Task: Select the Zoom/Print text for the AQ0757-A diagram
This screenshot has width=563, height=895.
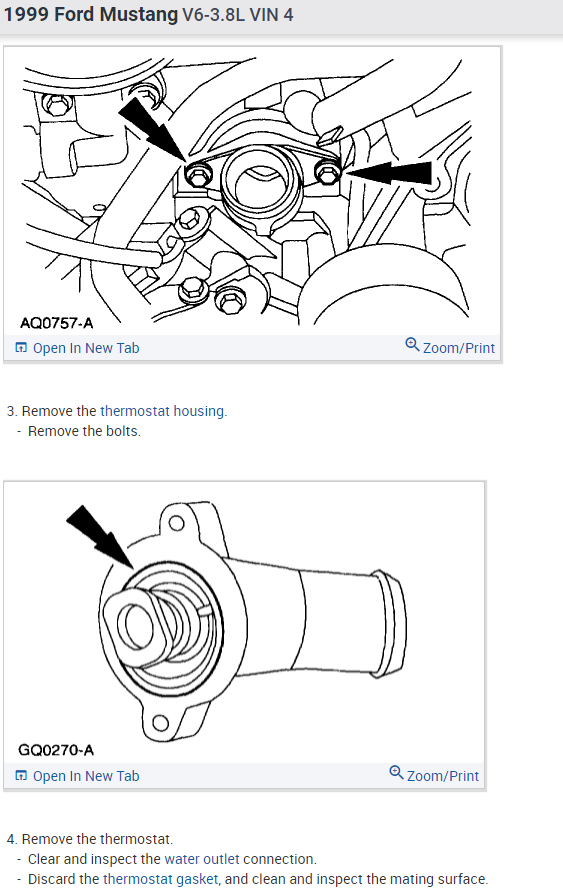Action: (459, 348)
